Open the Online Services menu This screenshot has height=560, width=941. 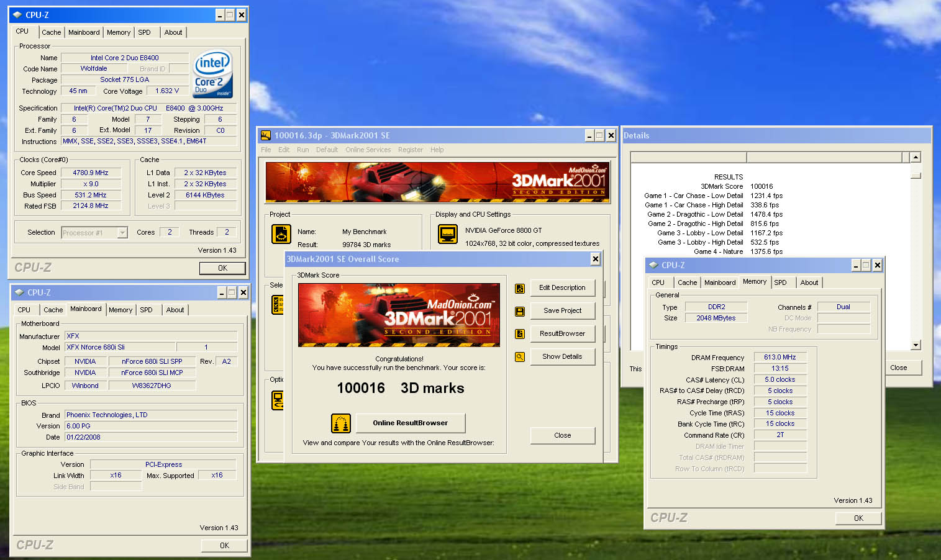click(x=368, y=150)
